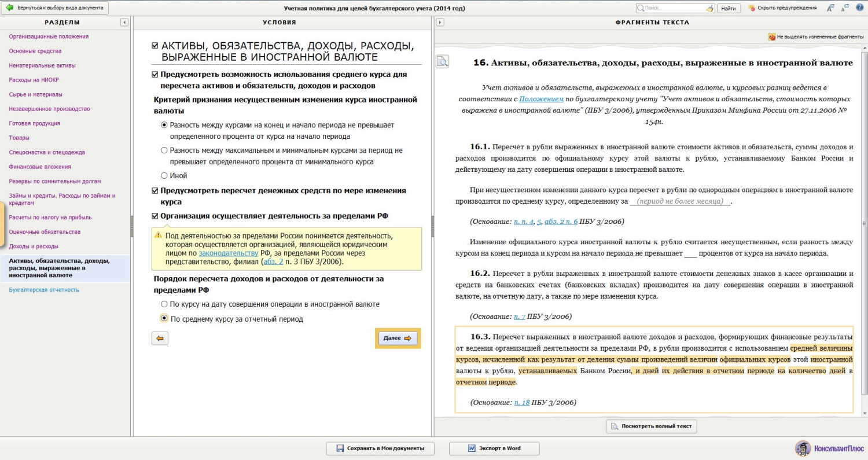The height and width of the screenshot is (460, 868).
Task: Click the hide warnings icon
Action: tap(752, 8)
